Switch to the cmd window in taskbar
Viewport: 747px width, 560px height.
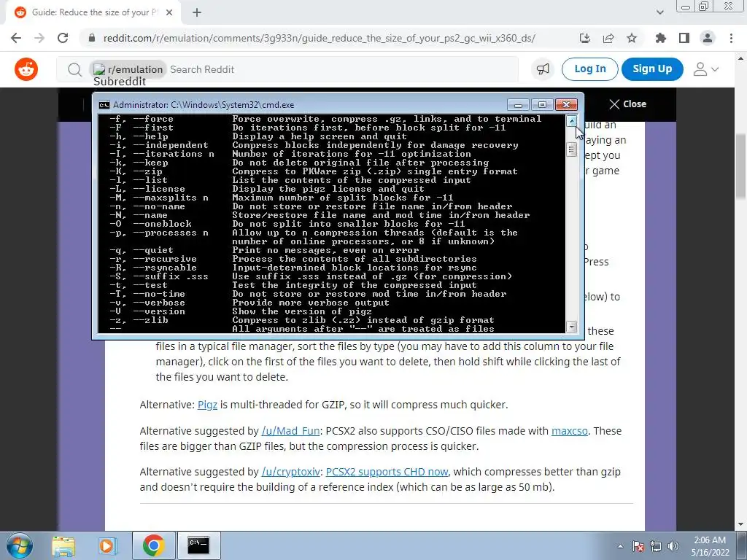point(198,545)
